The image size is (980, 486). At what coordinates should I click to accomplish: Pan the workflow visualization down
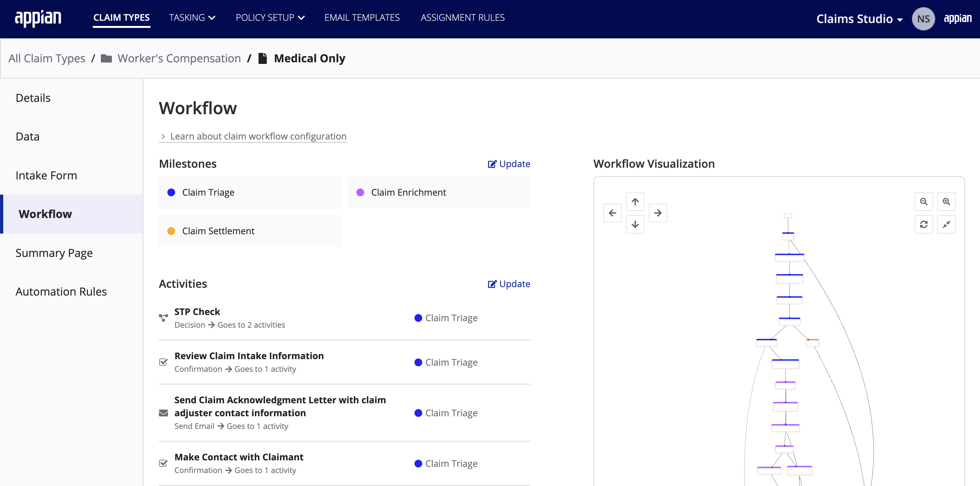click(635, 224)
